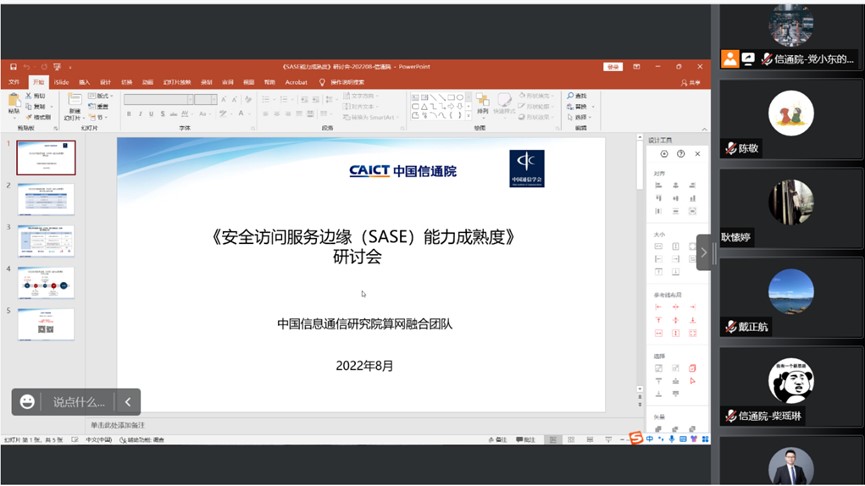Expand the participants panel side arrow
Screen dimensions: 865x486
click(704, 253)
